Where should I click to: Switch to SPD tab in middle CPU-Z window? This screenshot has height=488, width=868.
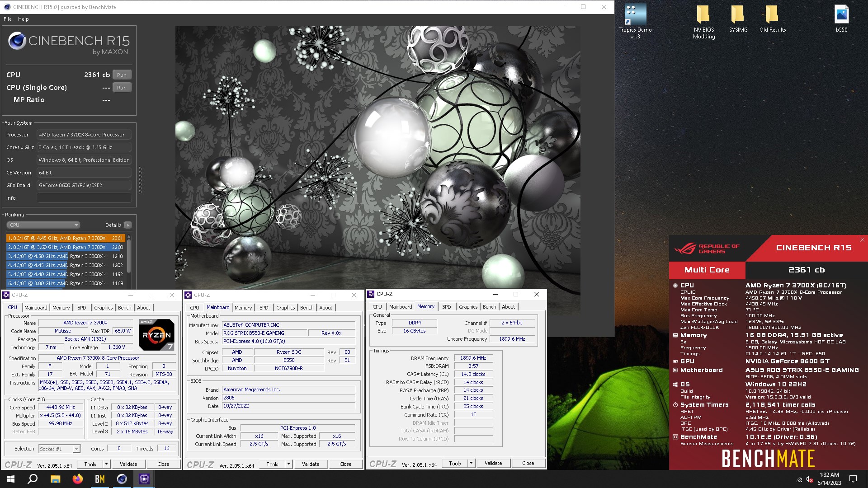[x=264, y=308]
